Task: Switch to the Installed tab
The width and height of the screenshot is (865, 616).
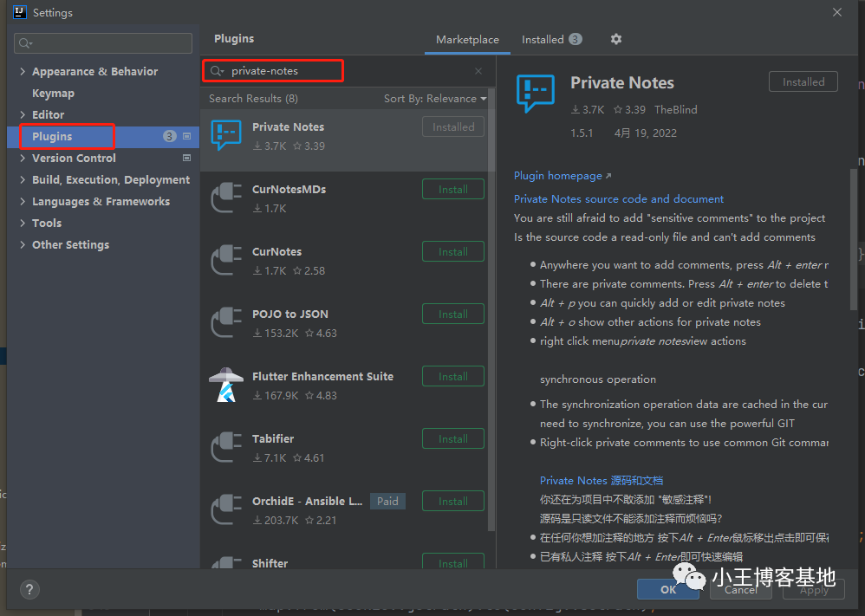Action: point(551,40)
